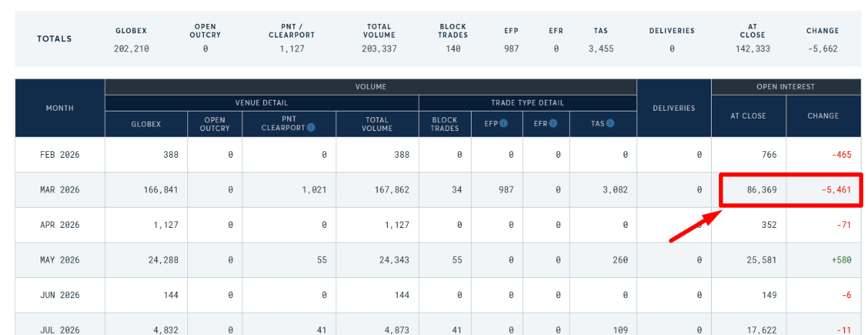Select the -5,662 change total in summary
The width and height of the screenshot is (868, 335).
[822, 49]
